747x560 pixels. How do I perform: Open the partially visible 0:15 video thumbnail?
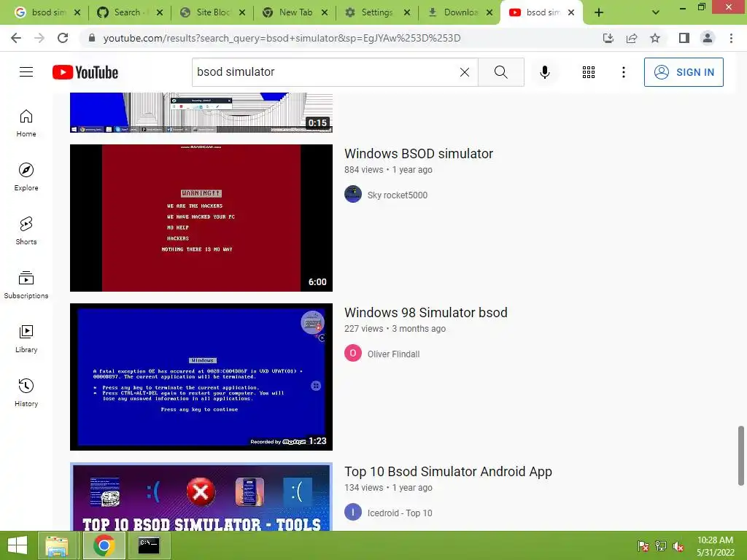(201, 112)
